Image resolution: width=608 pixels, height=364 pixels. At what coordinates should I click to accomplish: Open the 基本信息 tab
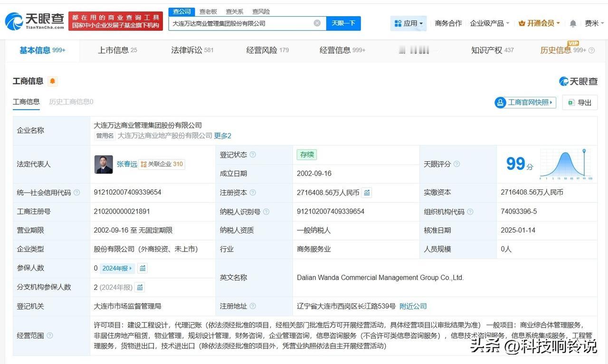click(x=42, y=50)
